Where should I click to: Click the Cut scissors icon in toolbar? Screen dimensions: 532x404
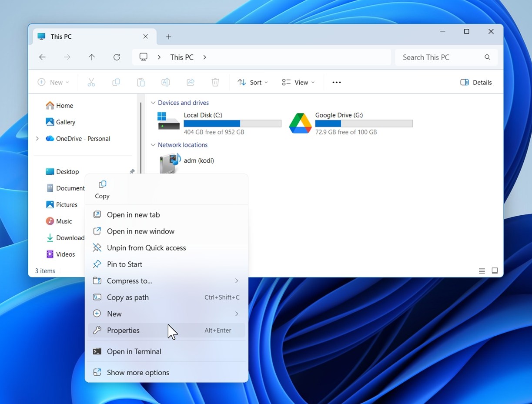pos(91,82)
